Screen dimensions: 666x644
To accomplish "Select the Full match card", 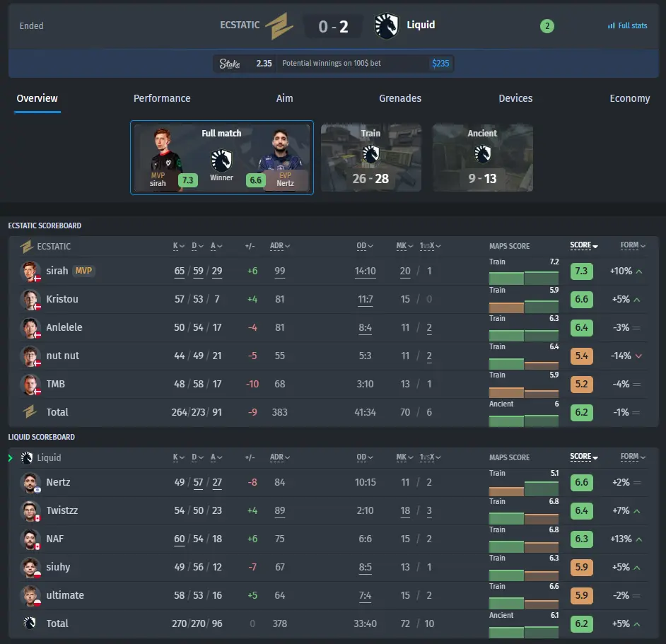I will [x=222, y=158].
